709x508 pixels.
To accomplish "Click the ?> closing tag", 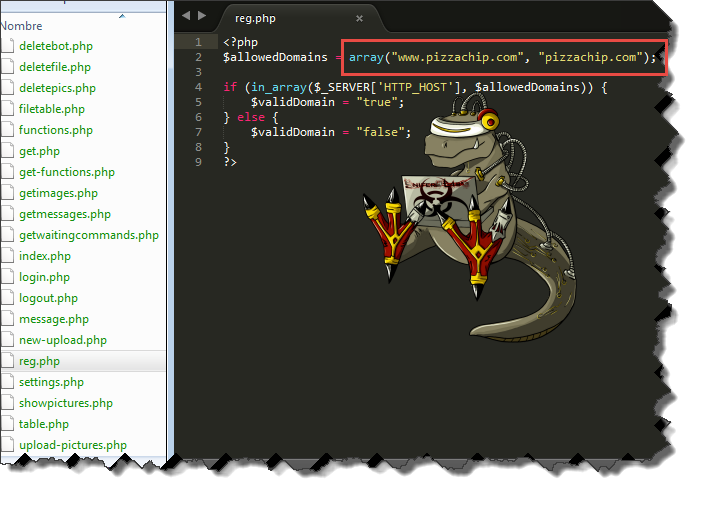I will 230,162.
